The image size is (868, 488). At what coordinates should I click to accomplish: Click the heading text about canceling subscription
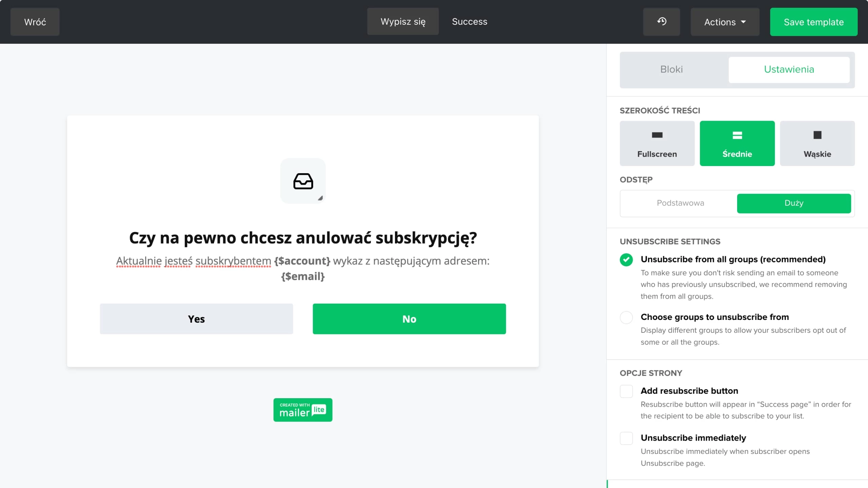click(x=303, y=238)
